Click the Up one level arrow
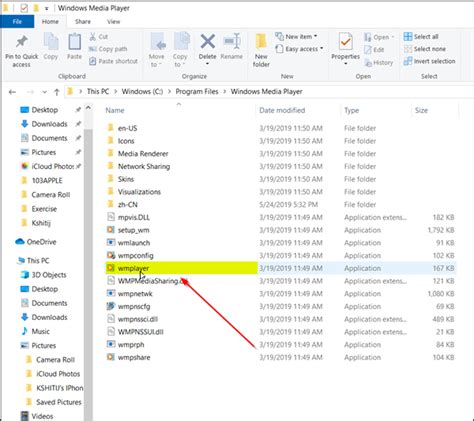 57,92
